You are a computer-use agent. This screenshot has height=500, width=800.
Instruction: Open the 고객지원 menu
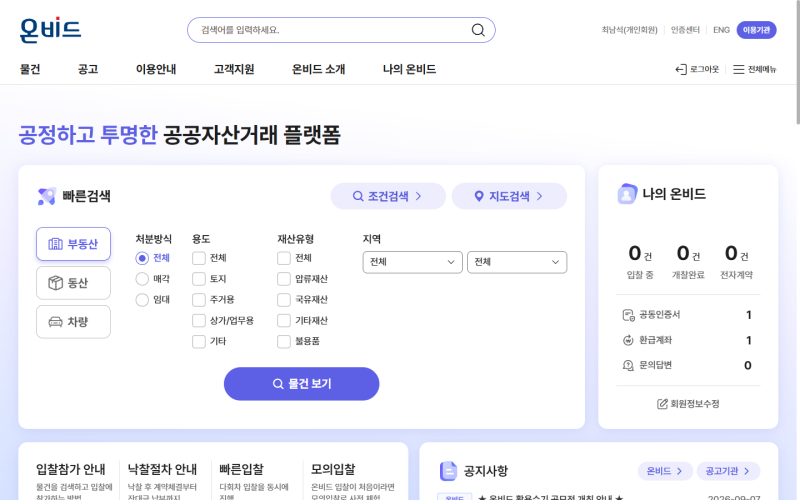pyautogui.click(x=234, y=69)
